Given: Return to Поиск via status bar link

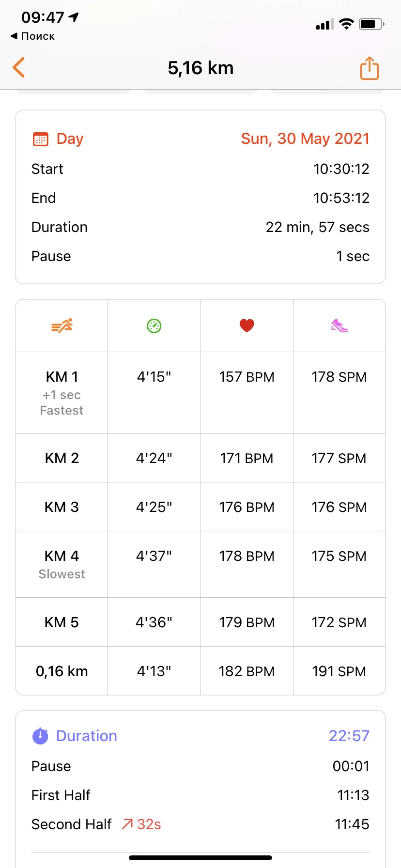Looking at the screenshot, I should 33,36.
